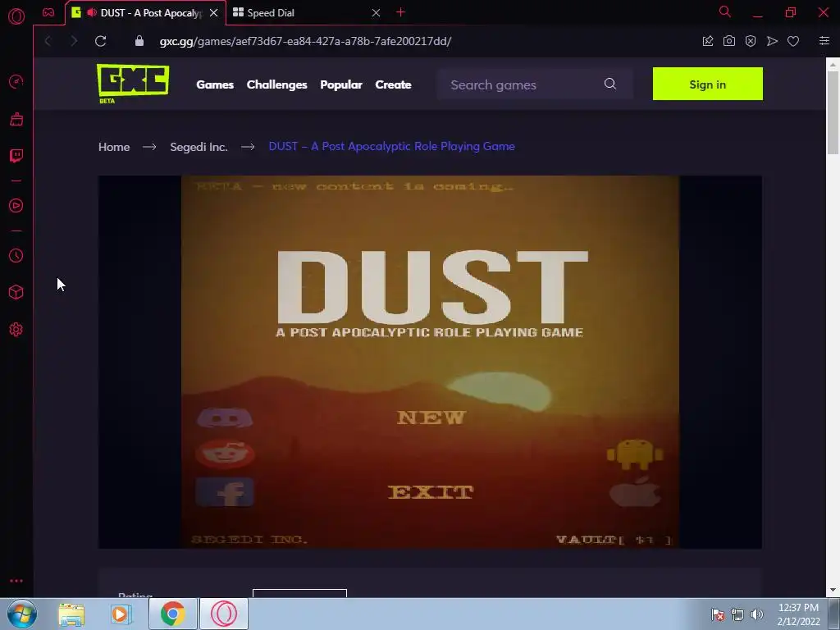
Task: Click EXIT in the DUST game
Action: (x=431, y=492)
